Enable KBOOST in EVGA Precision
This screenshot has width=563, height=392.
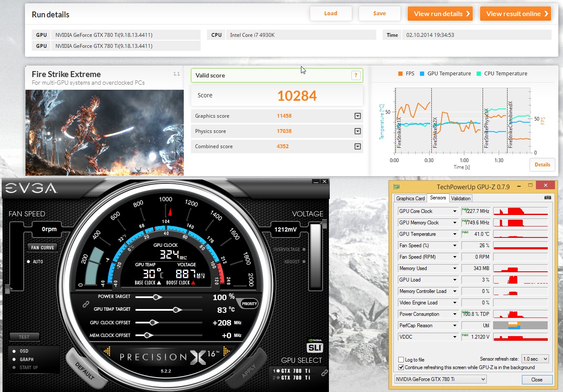[x=304, y=262]
